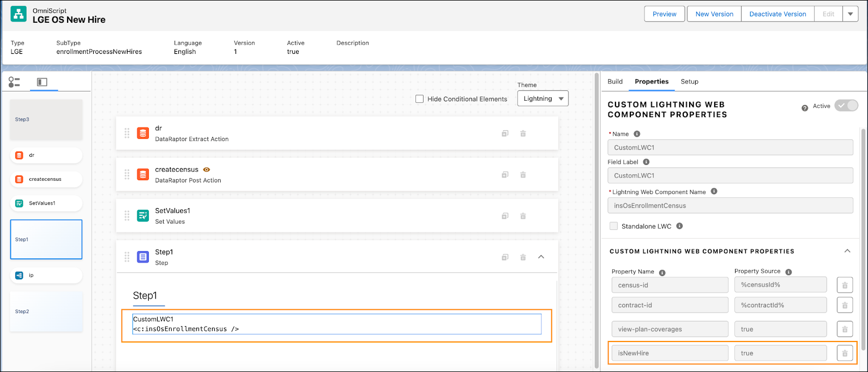Screen dimensions: 868x372
Task: Click the isNewHire property name field
Action: click(670, 353)
